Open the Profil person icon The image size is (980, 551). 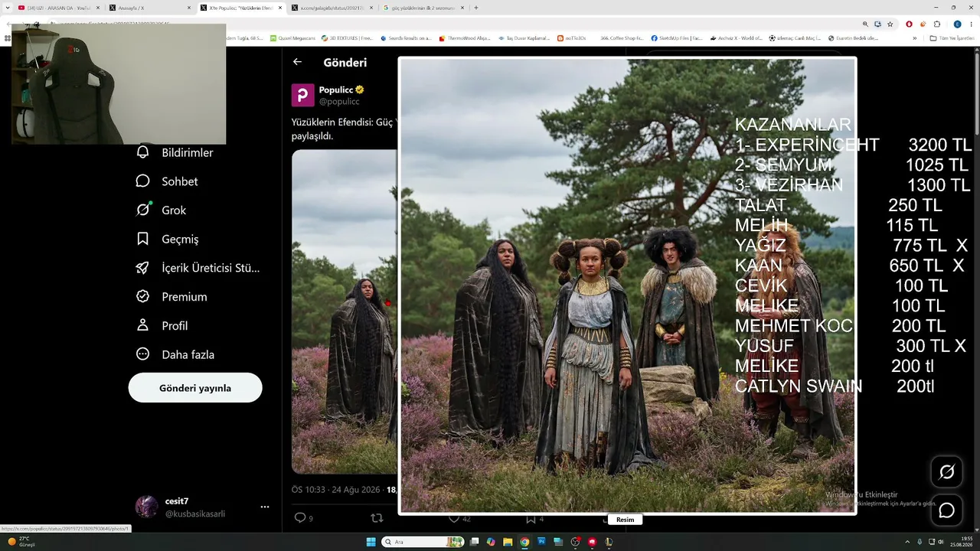[142, 325]
